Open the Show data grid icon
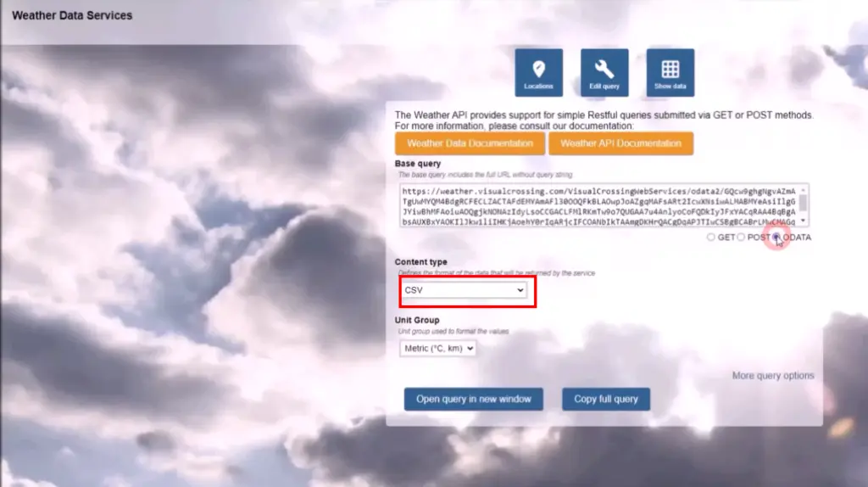 [x=670, y=72]
